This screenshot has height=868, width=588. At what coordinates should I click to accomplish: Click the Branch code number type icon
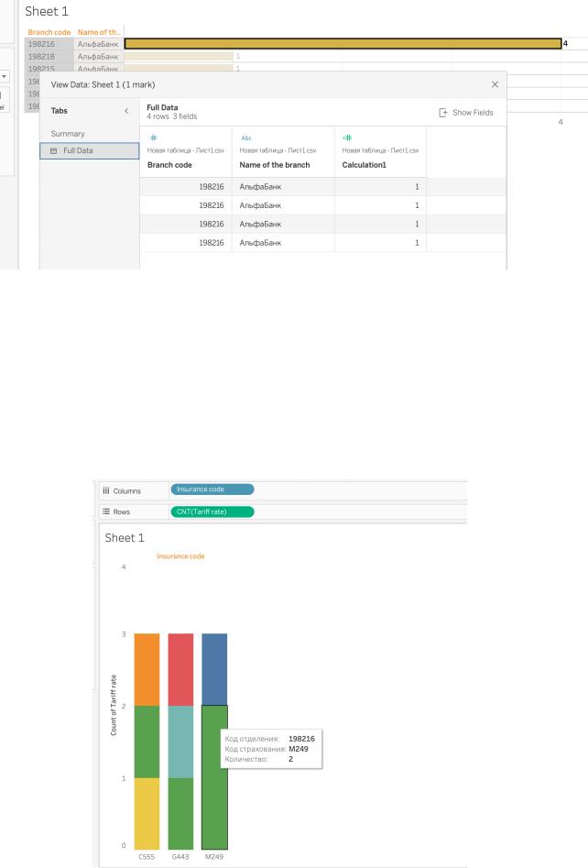point(153,137)
